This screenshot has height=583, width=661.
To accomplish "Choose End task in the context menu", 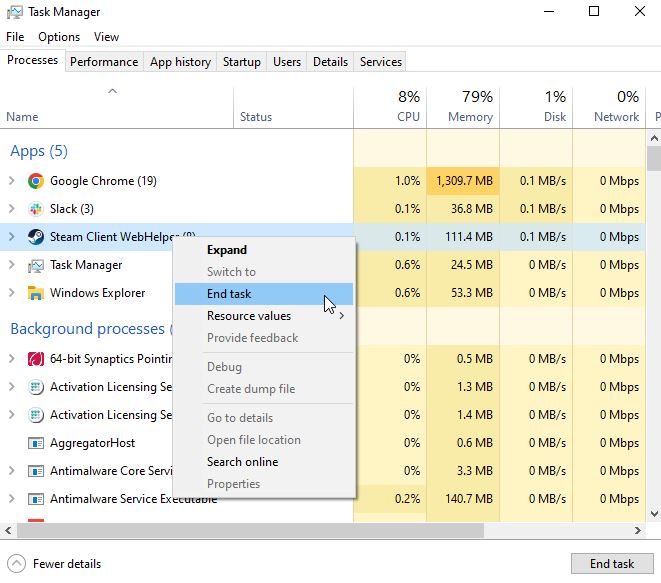I will [x=229, y=294].
